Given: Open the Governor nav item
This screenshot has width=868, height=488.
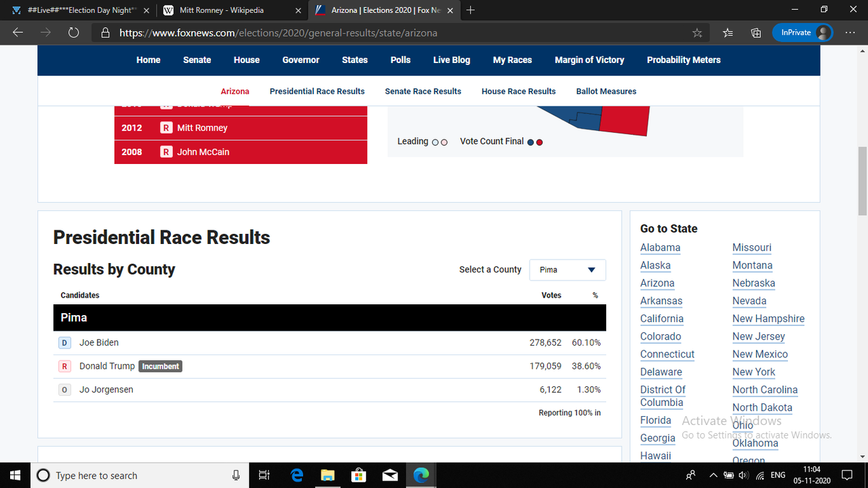Looking at the screenshot, I should [x=301, y=60].
